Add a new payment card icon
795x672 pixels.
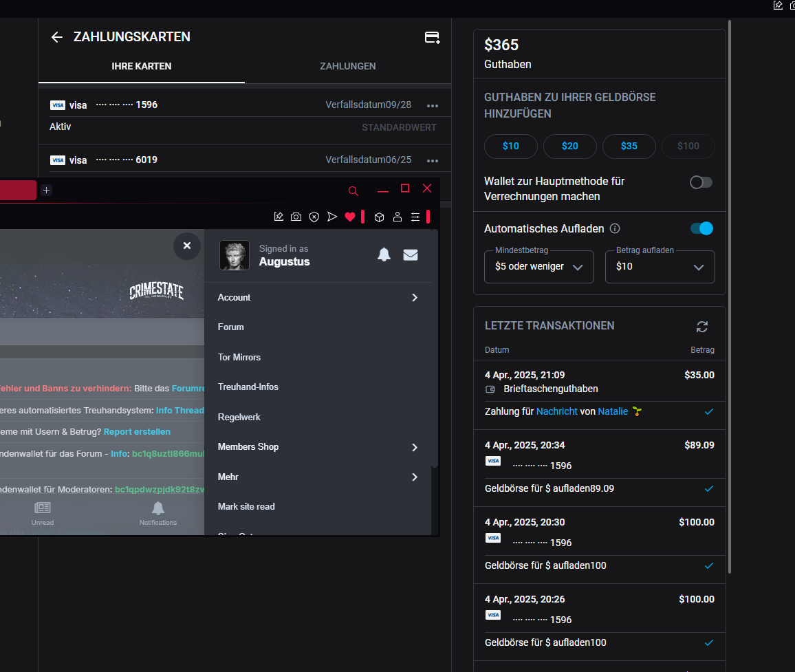point(432,37)
